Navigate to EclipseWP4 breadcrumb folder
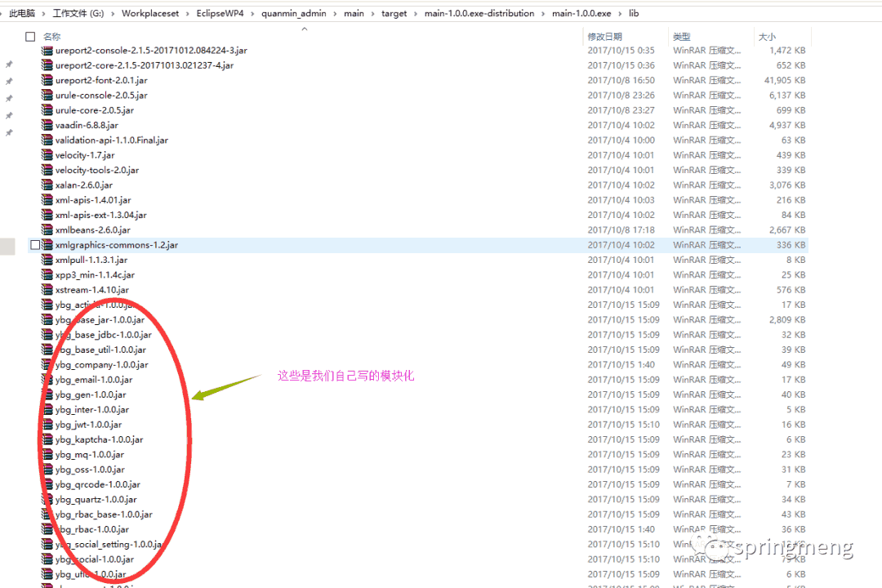 click(220, 14)
